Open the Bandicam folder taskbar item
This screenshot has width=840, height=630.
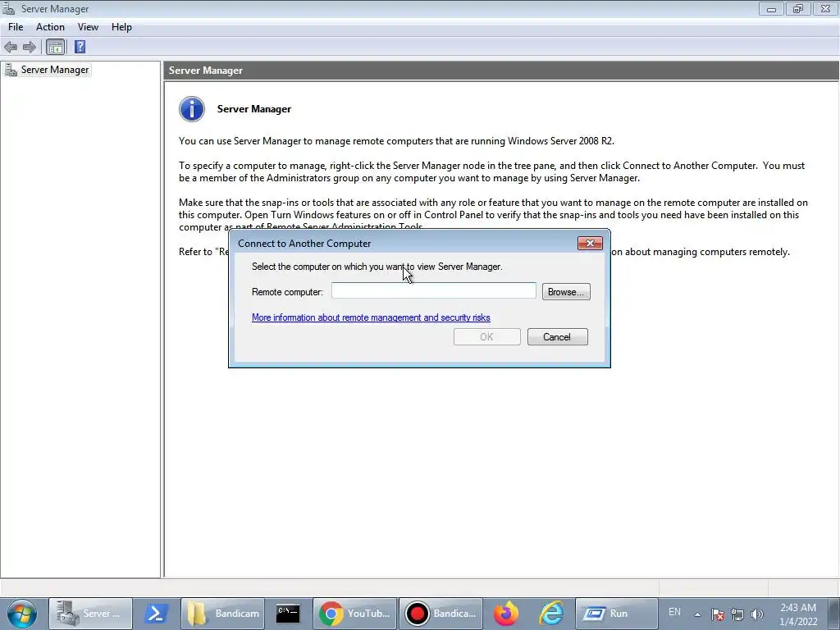[223, 614]
